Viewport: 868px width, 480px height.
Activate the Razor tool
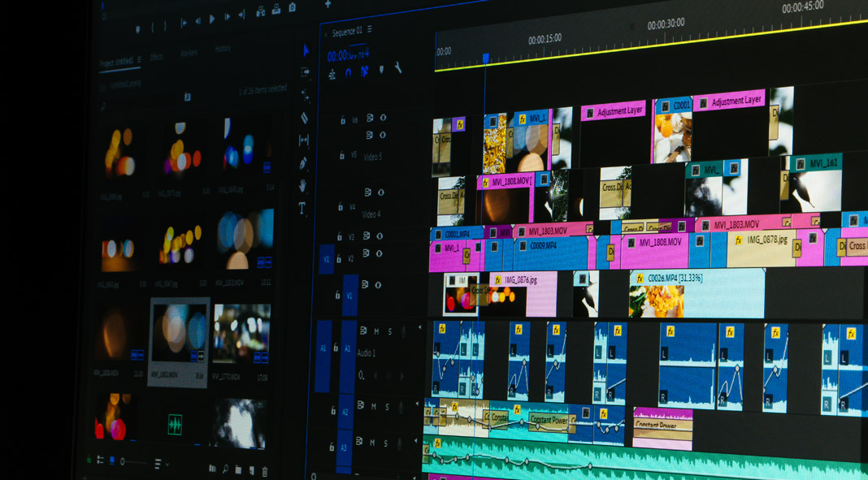click(305, 117)
